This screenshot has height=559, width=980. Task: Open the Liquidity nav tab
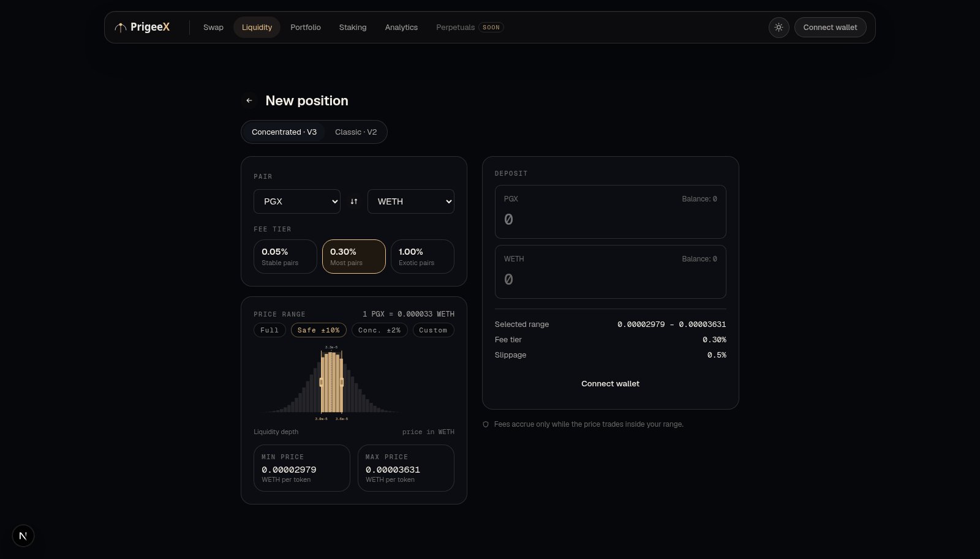257,27
